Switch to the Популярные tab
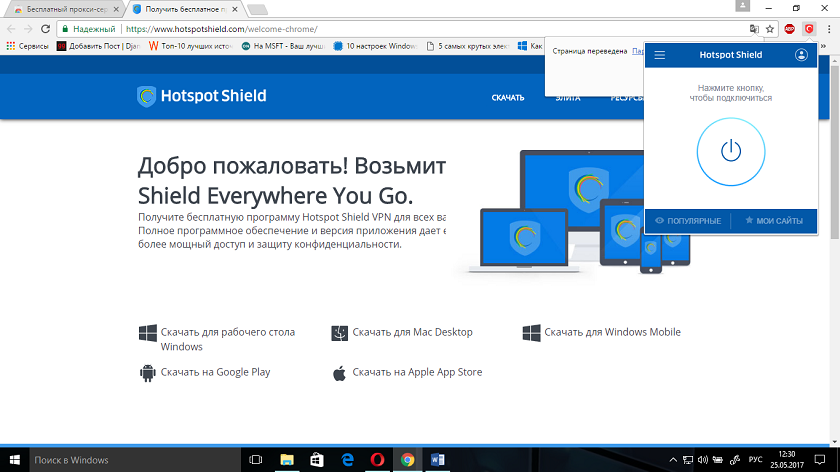Screen dimensions: 840x472 pos(688,220)
